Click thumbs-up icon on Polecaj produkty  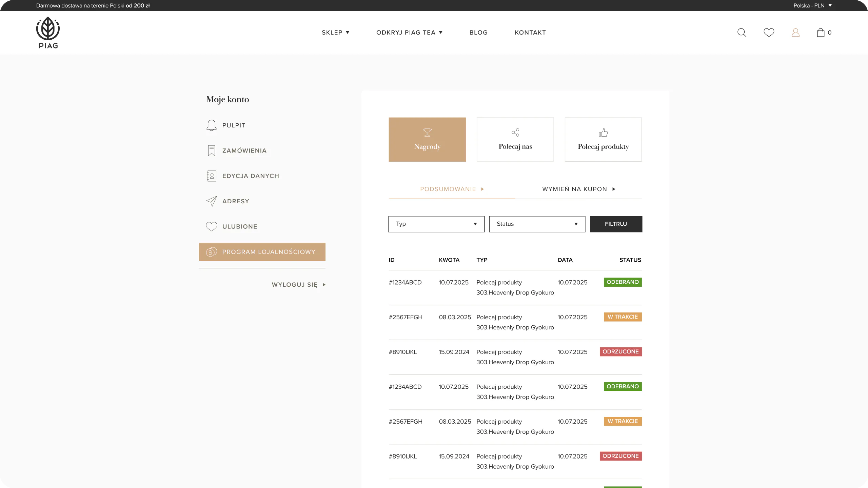[603, 133]
